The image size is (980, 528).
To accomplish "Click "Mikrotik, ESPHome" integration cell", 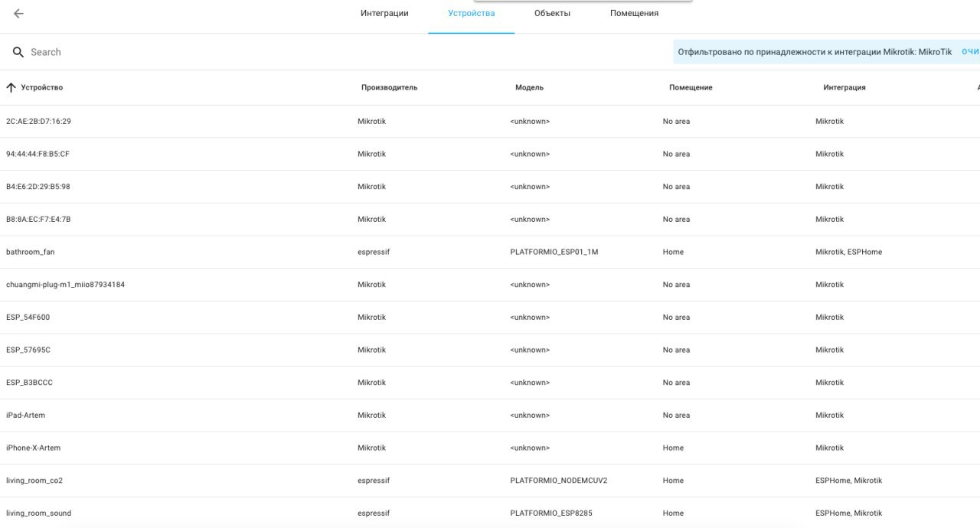I will 848,252.
